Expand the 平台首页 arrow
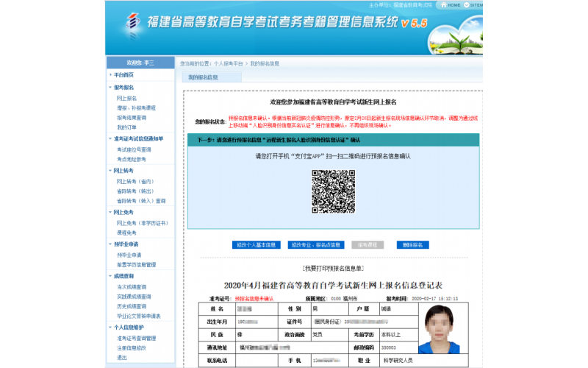Viewport: 588px width, 368px height. pos(110,75)
